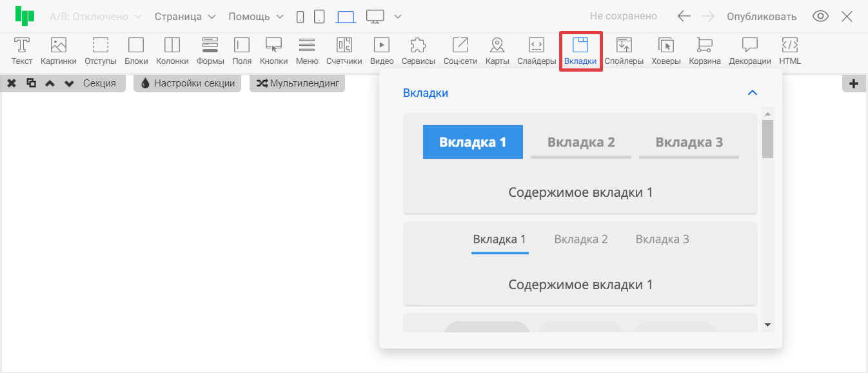This screenshot has width=868, height=373.
Task: Toggle the preview eye icon
Action: (820, 17)
